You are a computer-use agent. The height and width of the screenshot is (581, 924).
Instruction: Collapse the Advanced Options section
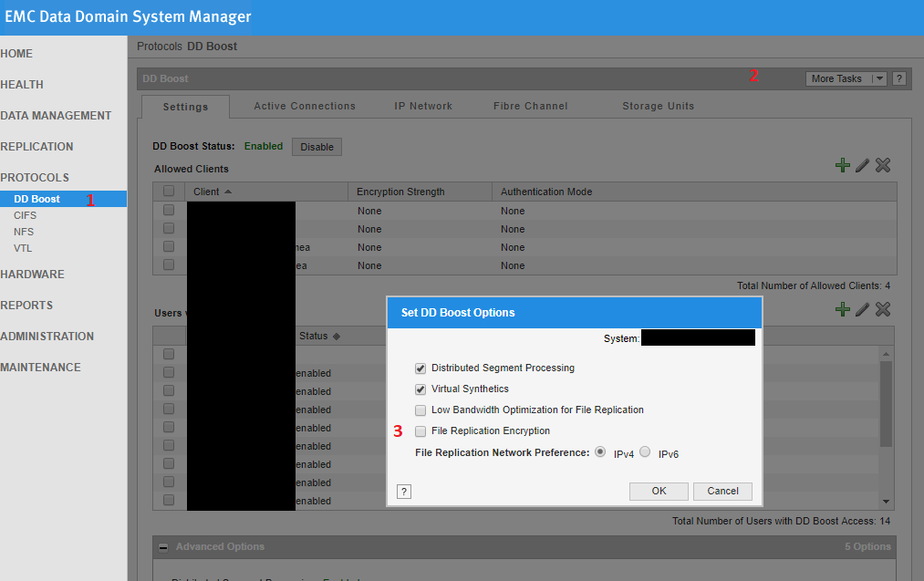pyautogui.click(x=165, y=546)
